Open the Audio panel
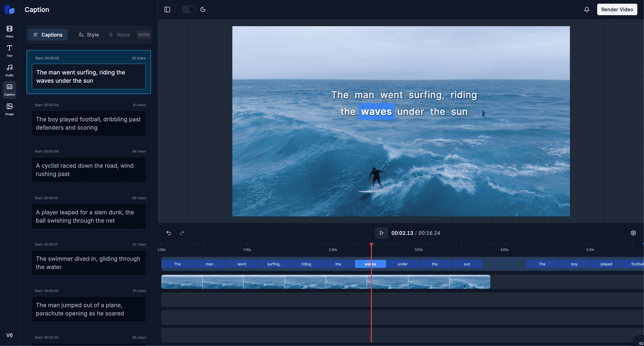644x346 pixels. pos(9,71)
